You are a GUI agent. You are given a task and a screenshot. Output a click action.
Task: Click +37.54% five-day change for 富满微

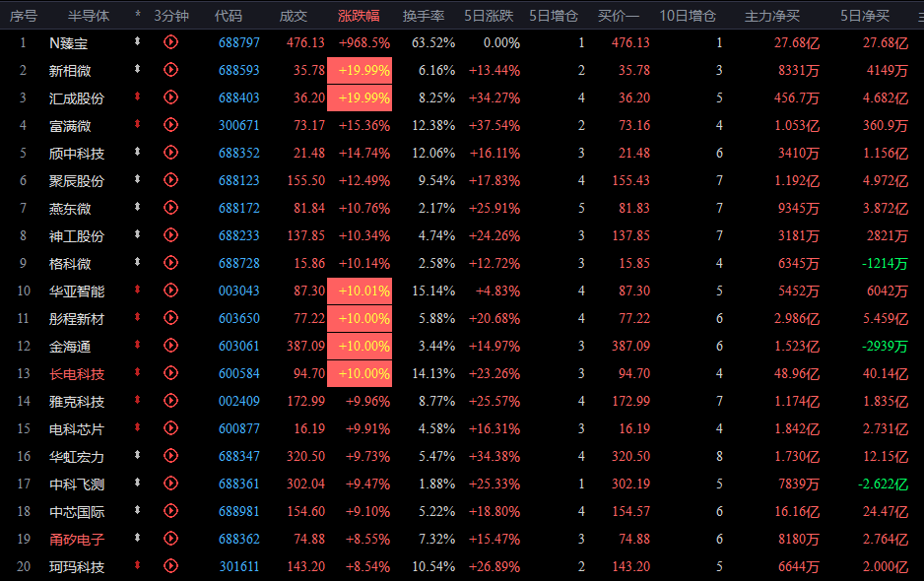[495, 125]
